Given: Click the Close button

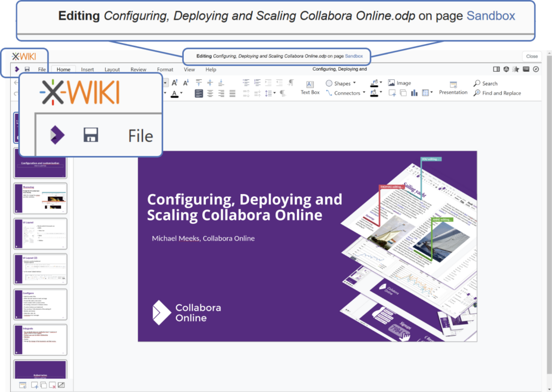Looking at the screenshot, I should 532,56.
